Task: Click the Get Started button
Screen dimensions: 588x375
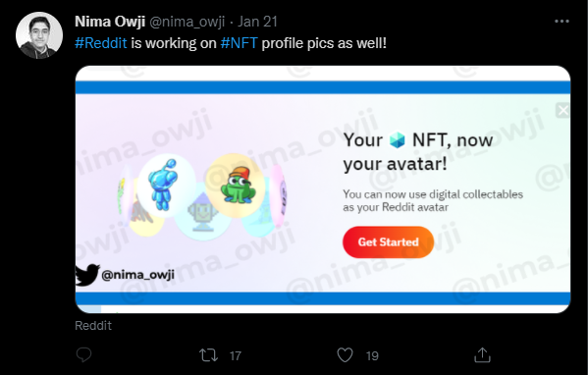Action: point(388,241)
